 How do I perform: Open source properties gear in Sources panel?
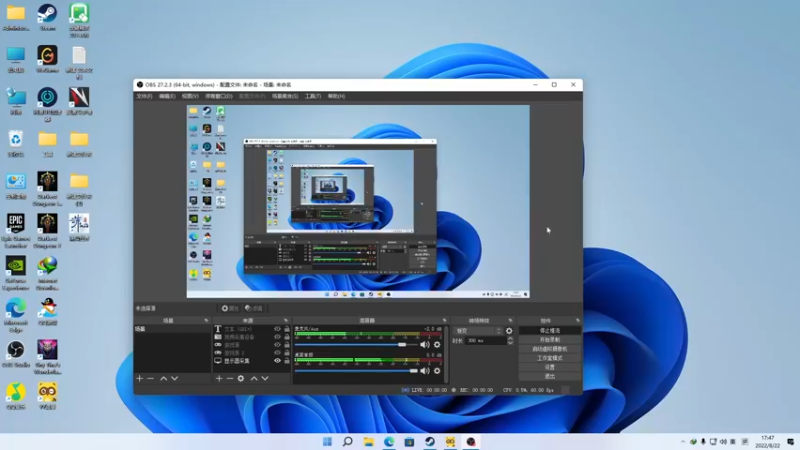[241, 379]
